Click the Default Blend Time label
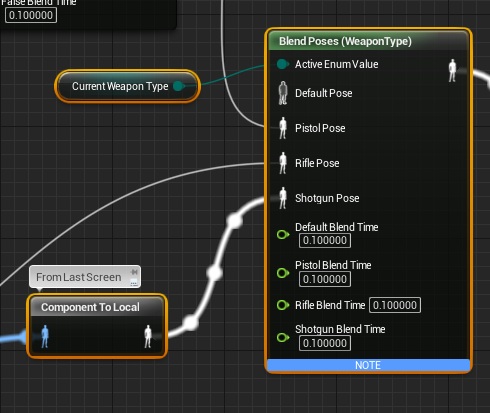 337,227
